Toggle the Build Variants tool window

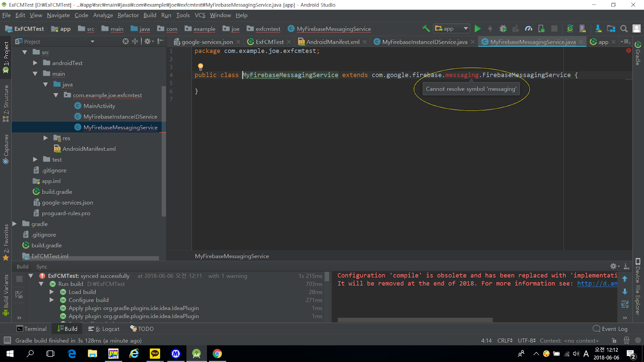tap(6, 296)
